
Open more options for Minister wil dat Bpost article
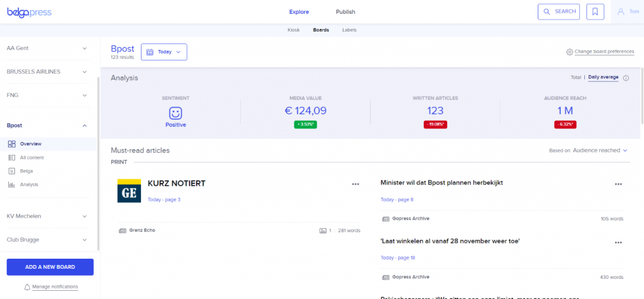[x=619, y=184]
